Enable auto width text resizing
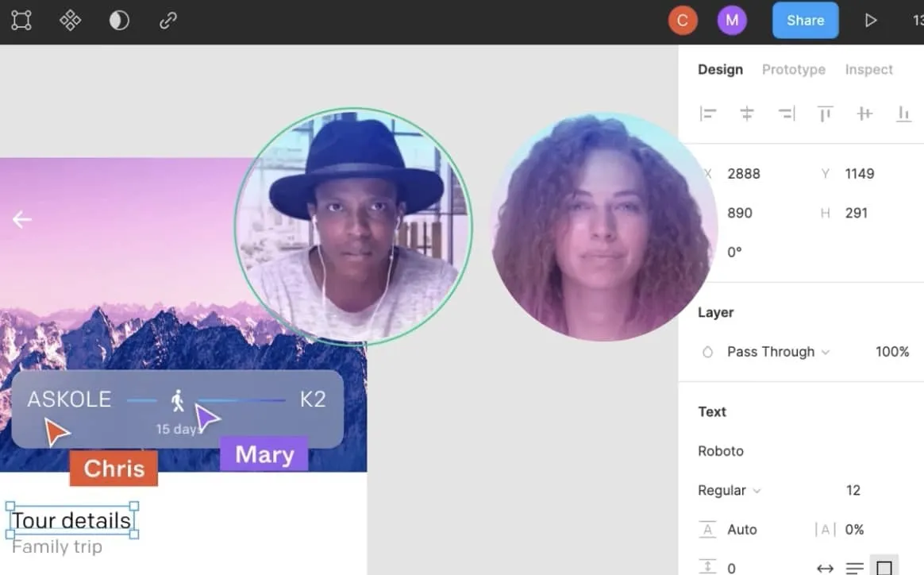Screen dimensions: 924x575 (x=826, y=568)
